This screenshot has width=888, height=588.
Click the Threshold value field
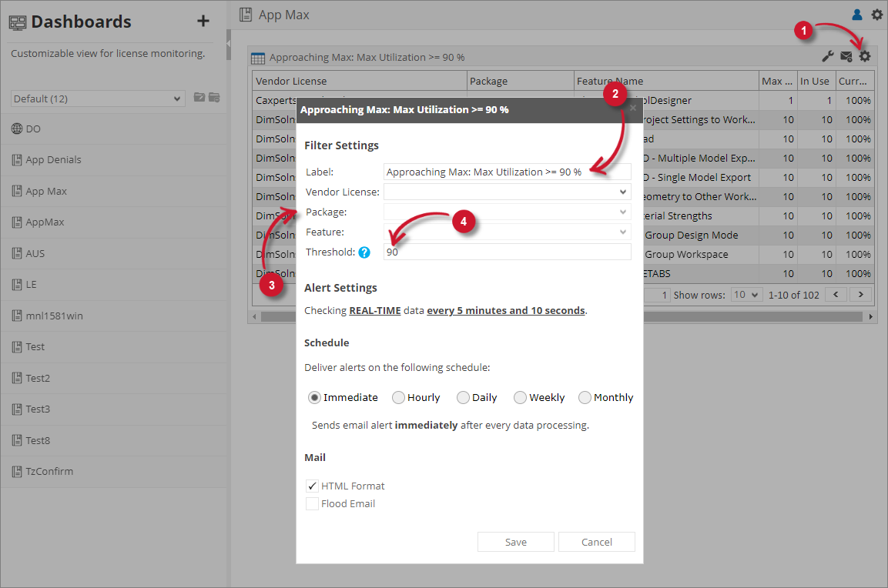pos(507,252)
